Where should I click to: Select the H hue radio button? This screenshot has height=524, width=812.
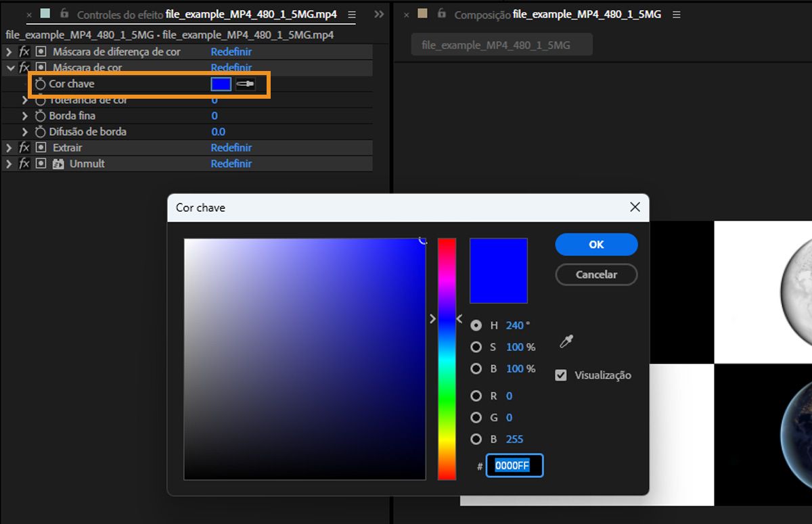tap(476, 325)
